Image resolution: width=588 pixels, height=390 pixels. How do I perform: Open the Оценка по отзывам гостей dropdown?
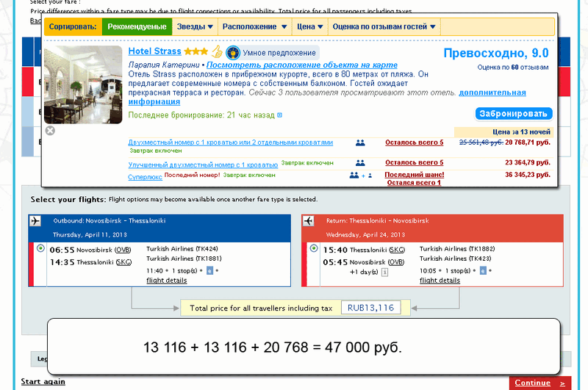pyautogui.click(x=384, y=26)
